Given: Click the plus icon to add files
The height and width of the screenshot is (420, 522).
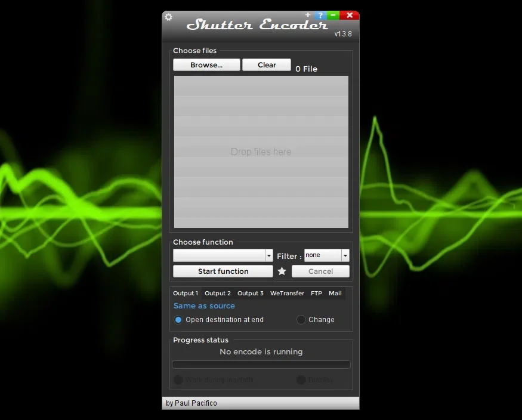Looking at the screenshot, I should [308, 15].
